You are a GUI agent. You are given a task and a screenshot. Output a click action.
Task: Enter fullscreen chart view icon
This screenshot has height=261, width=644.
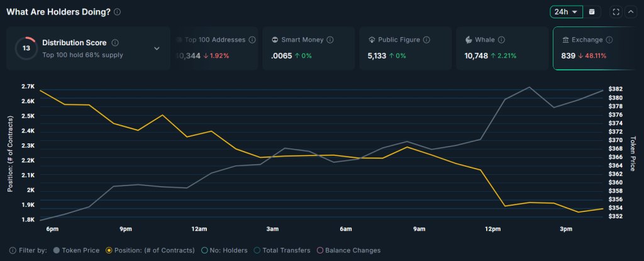(x=616, y=12)
